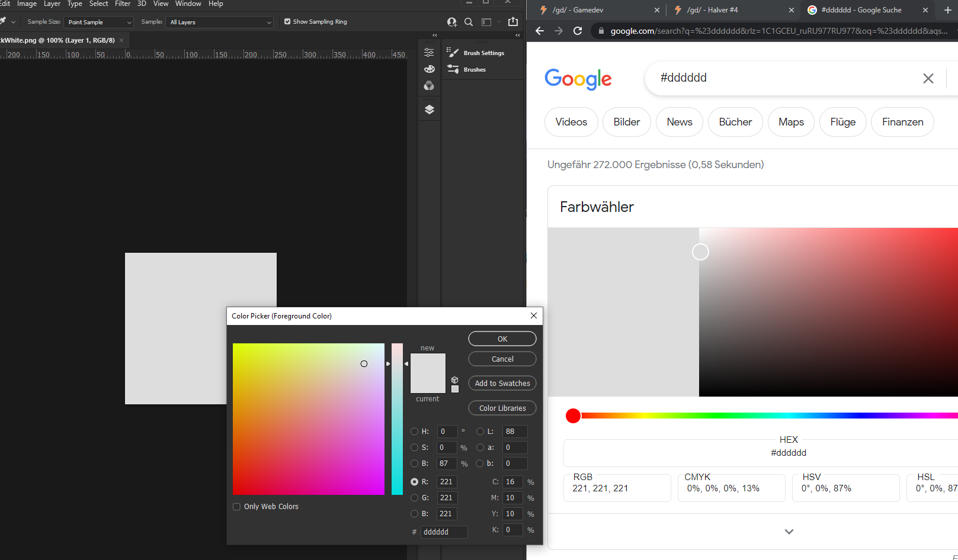Click the workspace layout icon
This screenshot has width=958, height=560.
(486, 22)
